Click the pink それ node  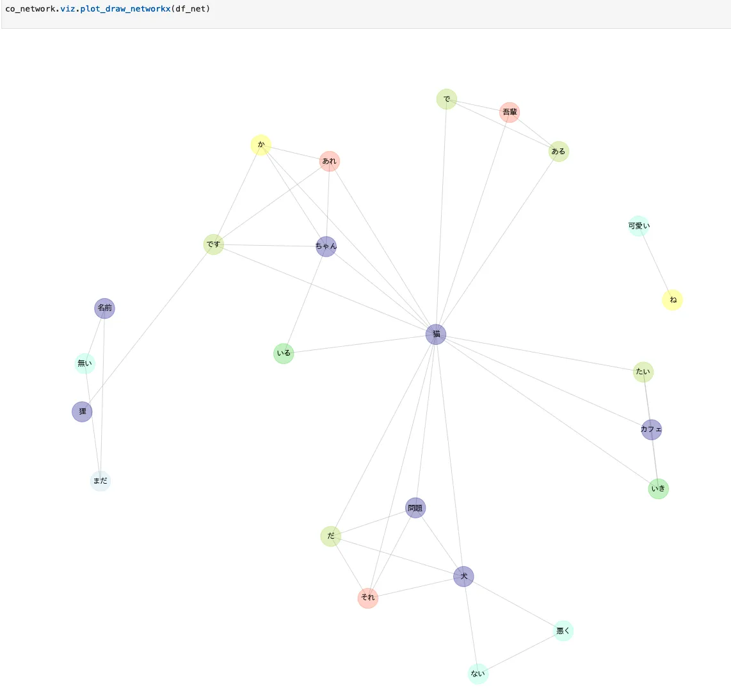click(368, 598)
